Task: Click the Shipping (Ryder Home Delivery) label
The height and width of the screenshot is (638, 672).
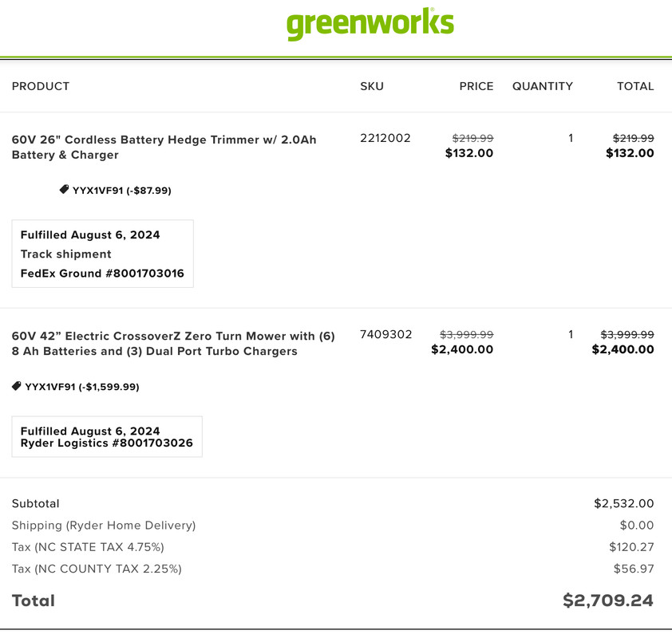Action: [x=104, y=525]
